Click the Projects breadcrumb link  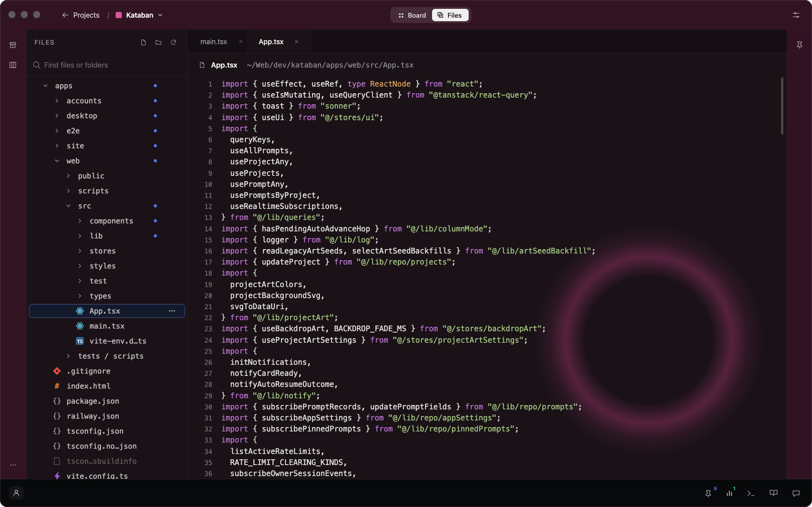86,15
